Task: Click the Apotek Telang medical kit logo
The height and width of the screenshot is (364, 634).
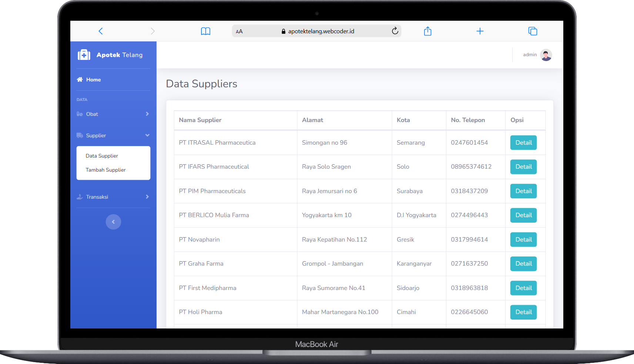Action: 84,55
